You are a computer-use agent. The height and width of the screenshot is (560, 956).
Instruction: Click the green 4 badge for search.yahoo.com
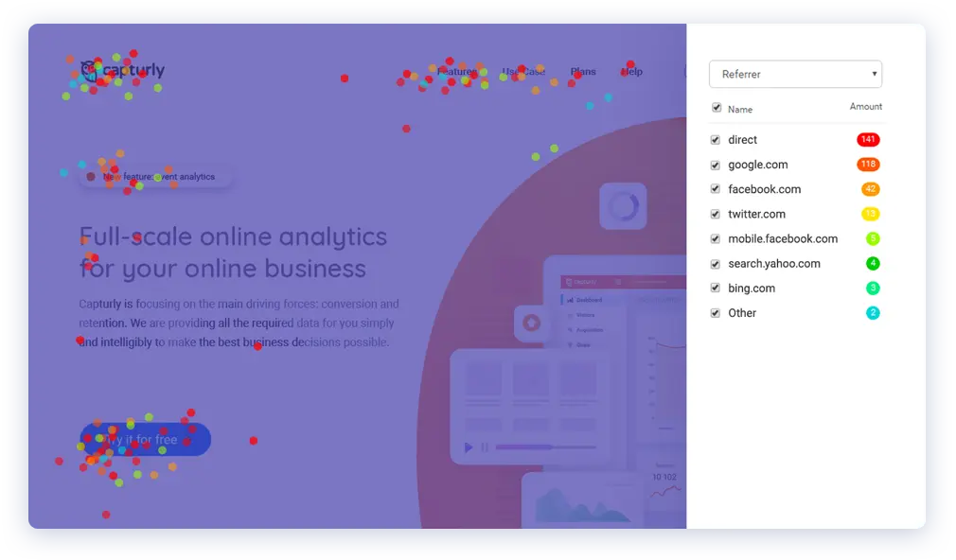(873, 263)
